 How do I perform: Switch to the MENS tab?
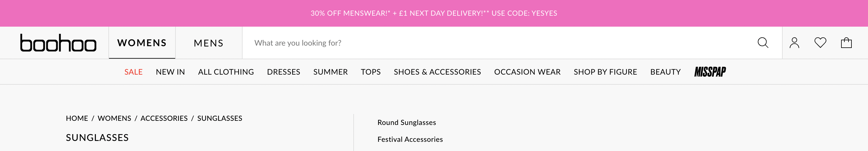(x=209, y=43)
